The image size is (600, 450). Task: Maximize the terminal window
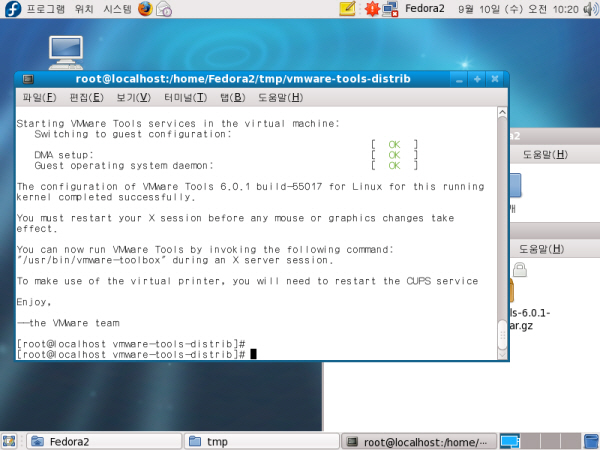pyautogui.click(x=477, y=80)
